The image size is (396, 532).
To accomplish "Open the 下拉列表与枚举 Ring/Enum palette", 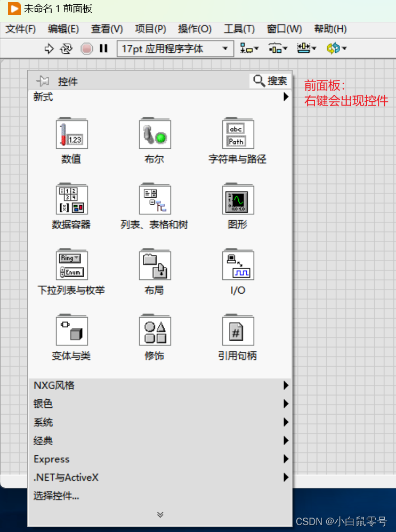I will point(71,264).
